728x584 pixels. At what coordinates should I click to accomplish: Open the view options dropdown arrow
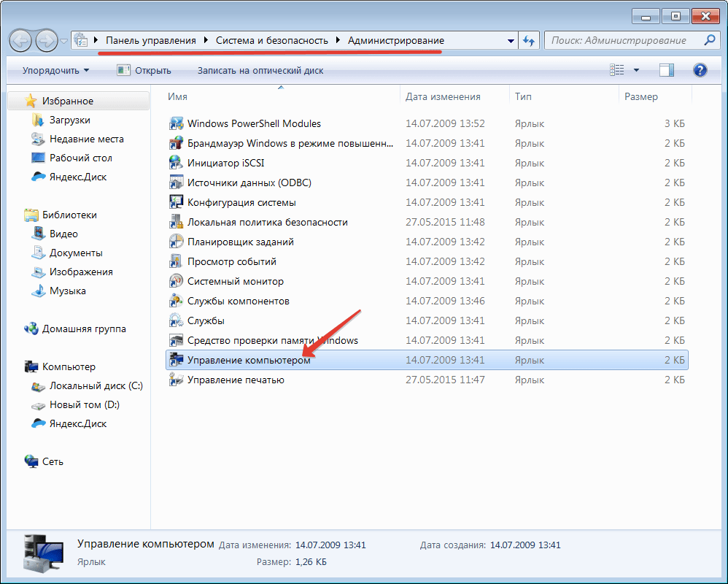coord(636,71)
